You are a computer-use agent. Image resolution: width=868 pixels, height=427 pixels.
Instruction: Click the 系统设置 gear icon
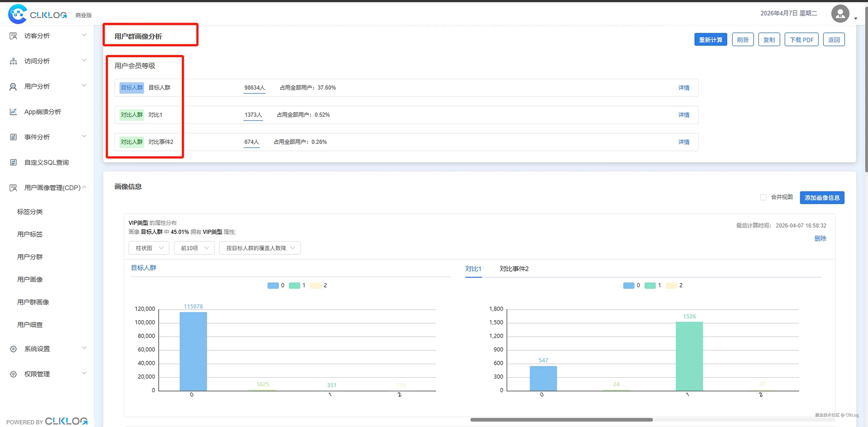click(x=13, y=349)
